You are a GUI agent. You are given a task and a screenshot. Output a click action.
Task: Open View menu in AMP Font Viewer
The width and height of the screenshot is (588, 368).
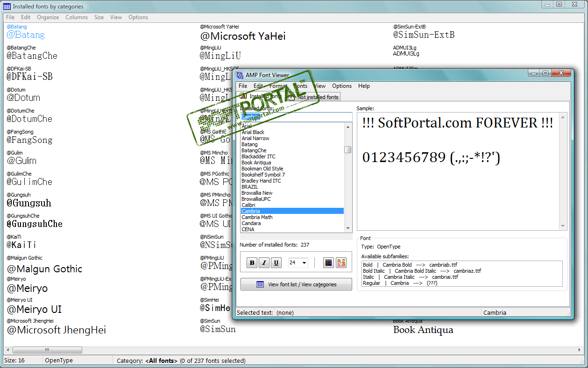coord(320,86)
